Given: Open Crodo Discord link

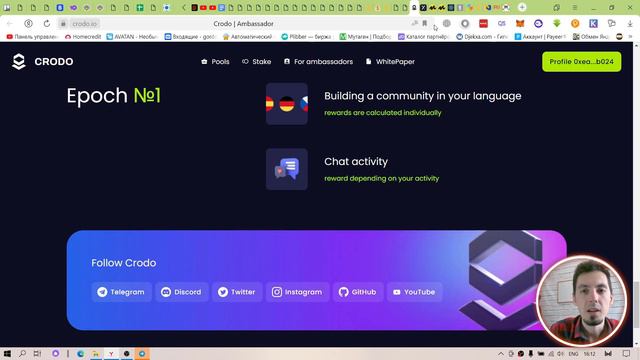Looking at the screenshot, I should [182, 292].
